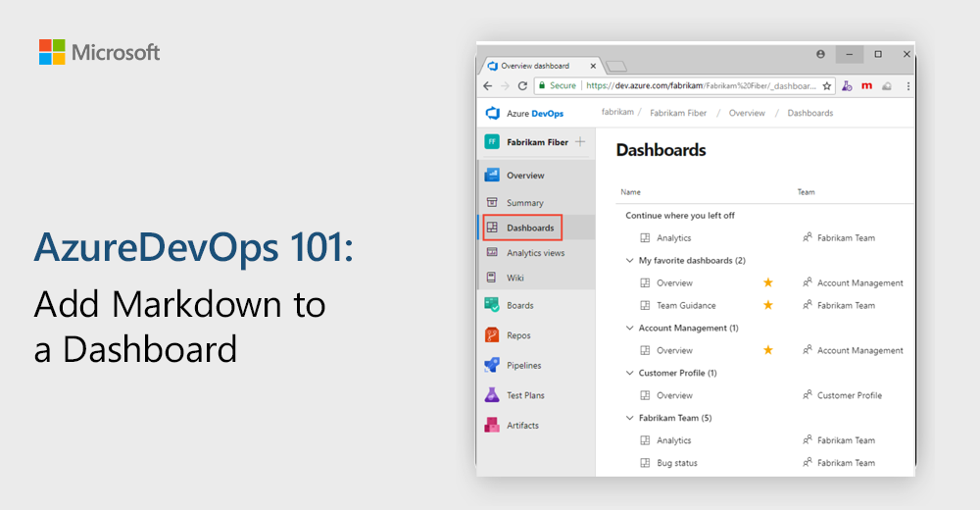Reload the page with the refresh icon
Viewport: 980px width, 510px height.
tap(522, 85)
